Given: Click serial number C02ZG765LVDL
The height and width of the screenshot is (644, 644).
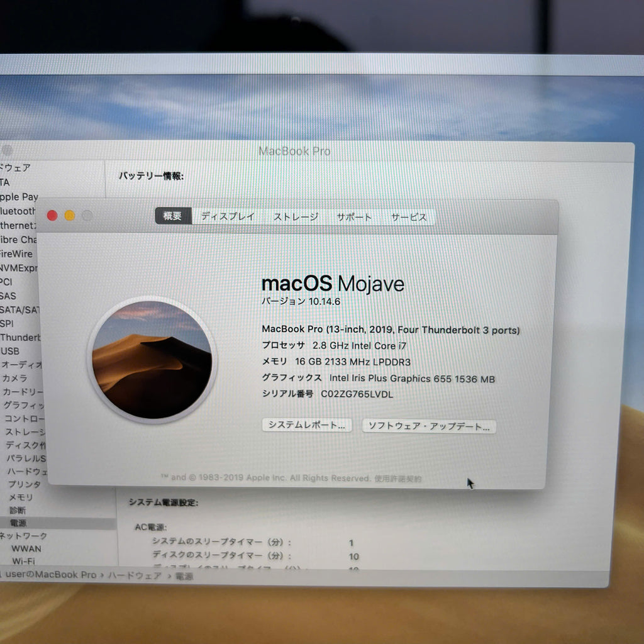Looking at the screenshot, I should 357,394.
